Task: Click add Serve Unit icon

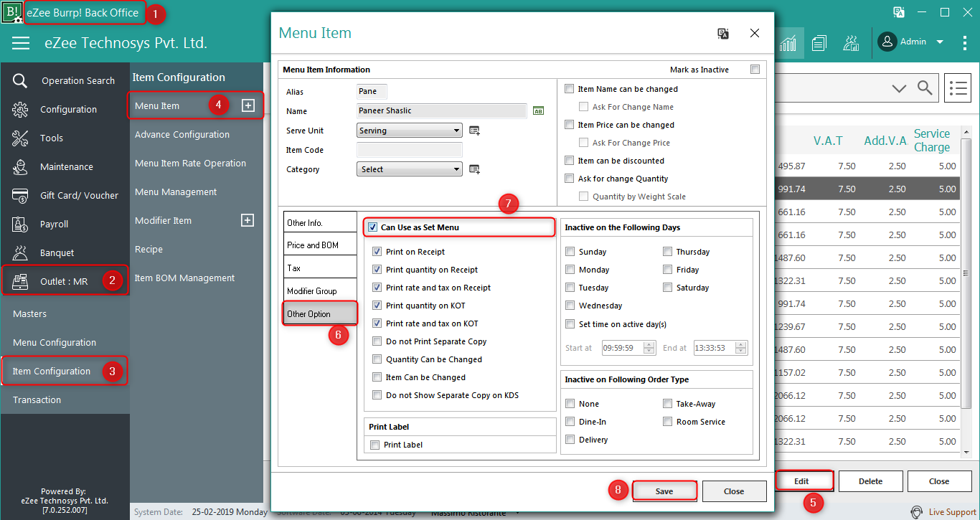Action: 474,131
